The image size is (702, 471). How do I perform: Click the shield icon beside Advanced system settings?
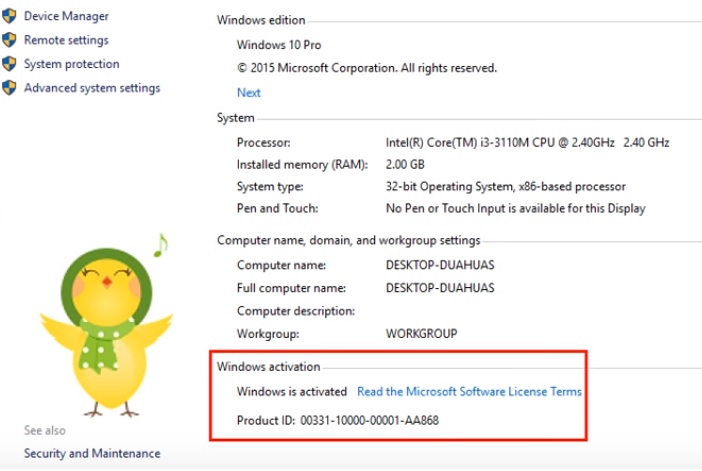coord(9,88)
